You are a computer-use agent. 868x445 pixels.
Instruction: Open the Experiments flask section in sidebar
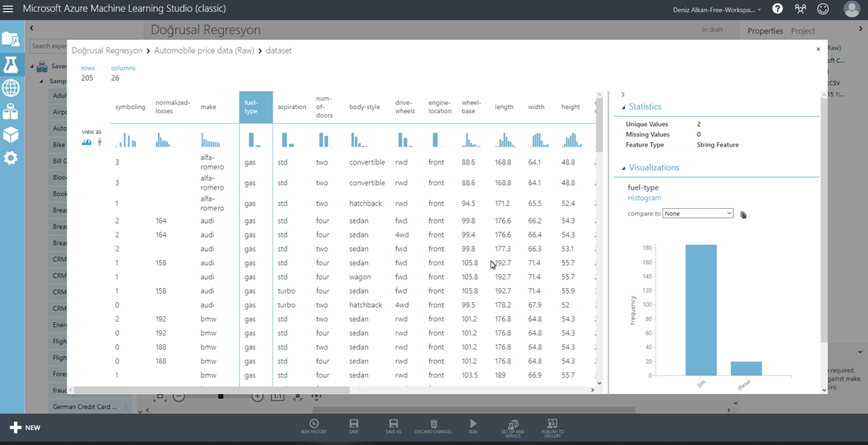(11, 64)
